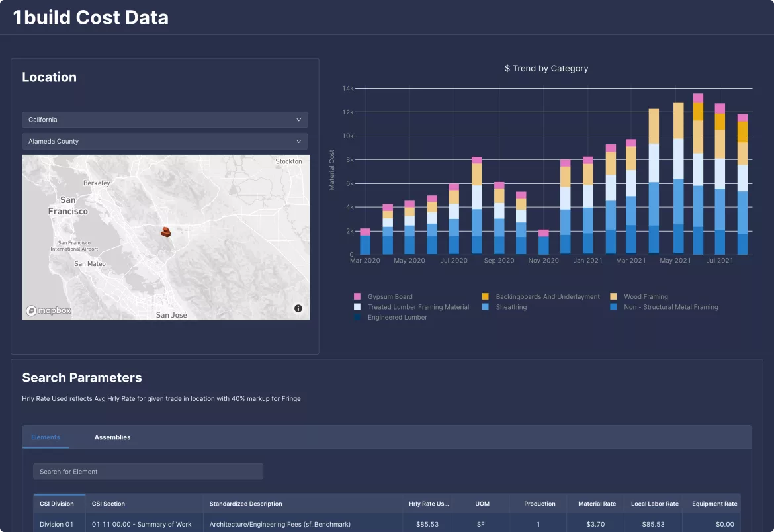Open the Alameda County dropdown
This screenshot has width=774, height=532.
[x=164, y=141]
